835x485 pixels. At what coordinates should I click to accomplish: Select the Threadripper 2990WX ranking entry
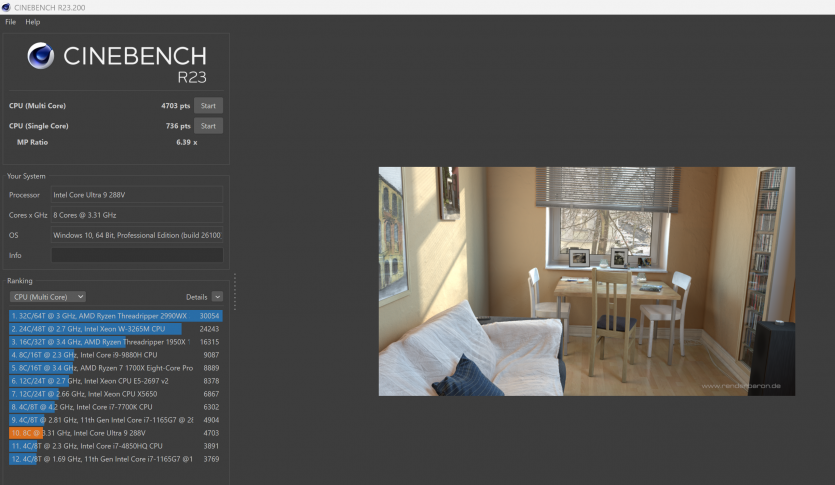pos(100,315)
